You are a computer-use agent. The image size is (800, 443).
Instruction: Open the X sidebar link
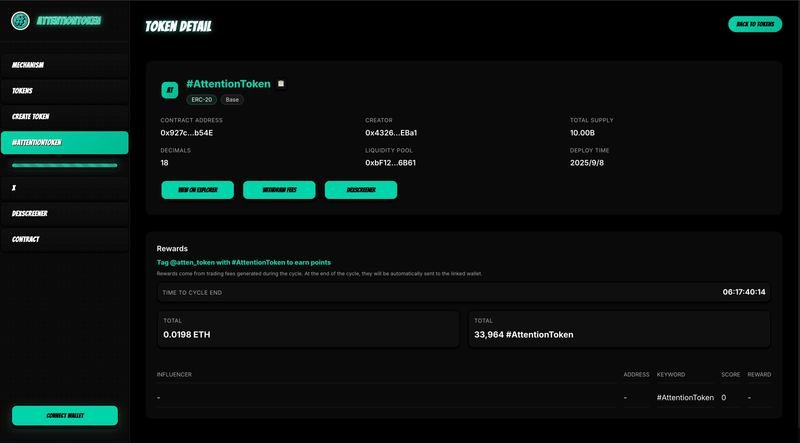click(64, 188)
